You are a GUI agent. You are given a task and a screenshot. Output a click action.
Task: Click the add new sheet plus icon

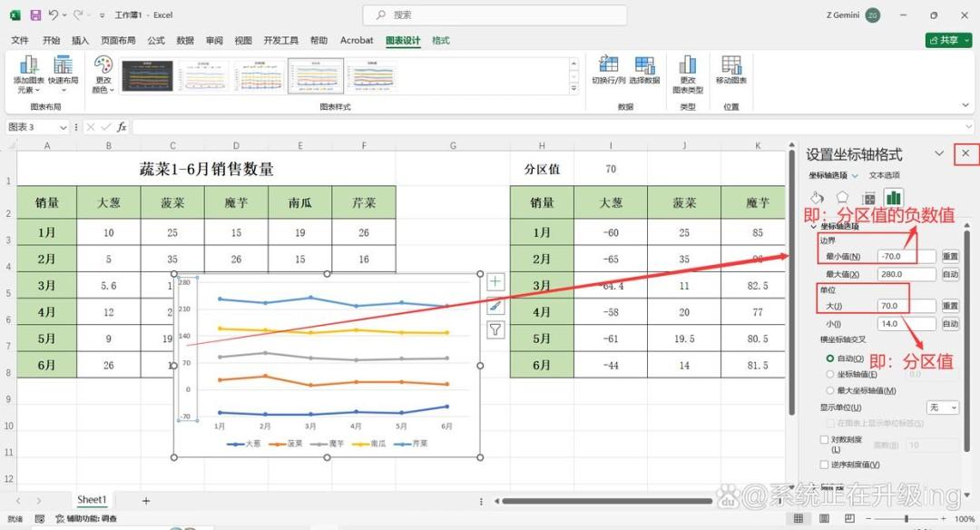pos(145,501)
